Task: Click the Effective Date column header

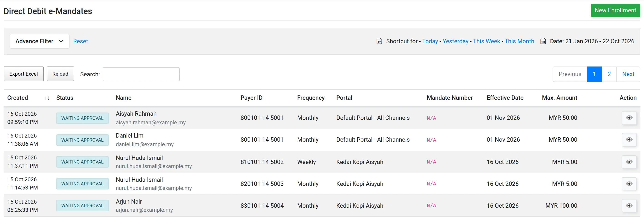Action: (505, 98)
